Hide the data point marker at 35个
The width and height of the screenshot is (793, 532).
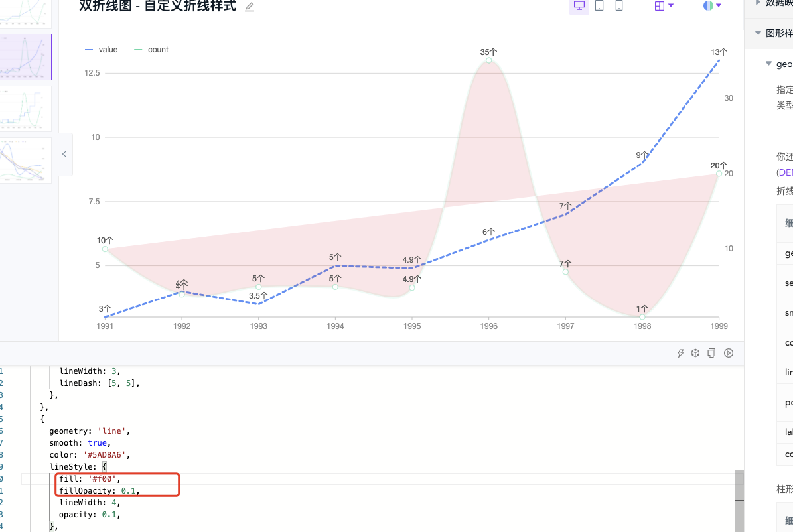pos(488,60)
